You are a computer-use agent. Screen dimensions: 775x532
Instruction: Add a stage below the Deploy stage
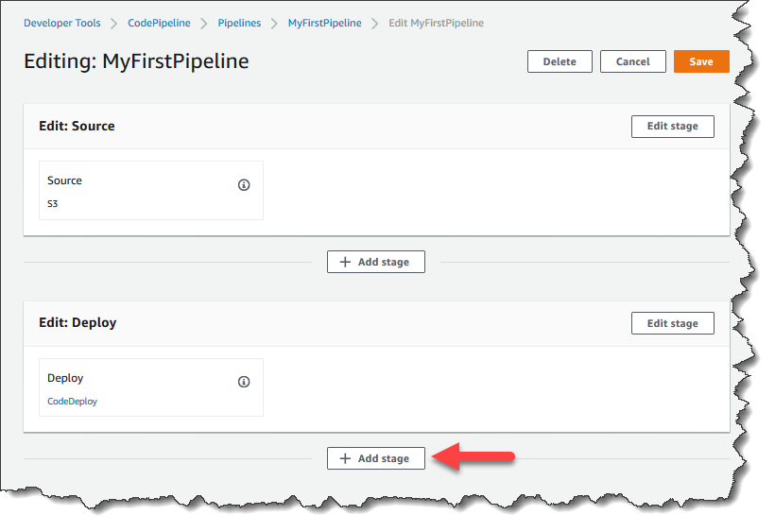coord(375,458)
